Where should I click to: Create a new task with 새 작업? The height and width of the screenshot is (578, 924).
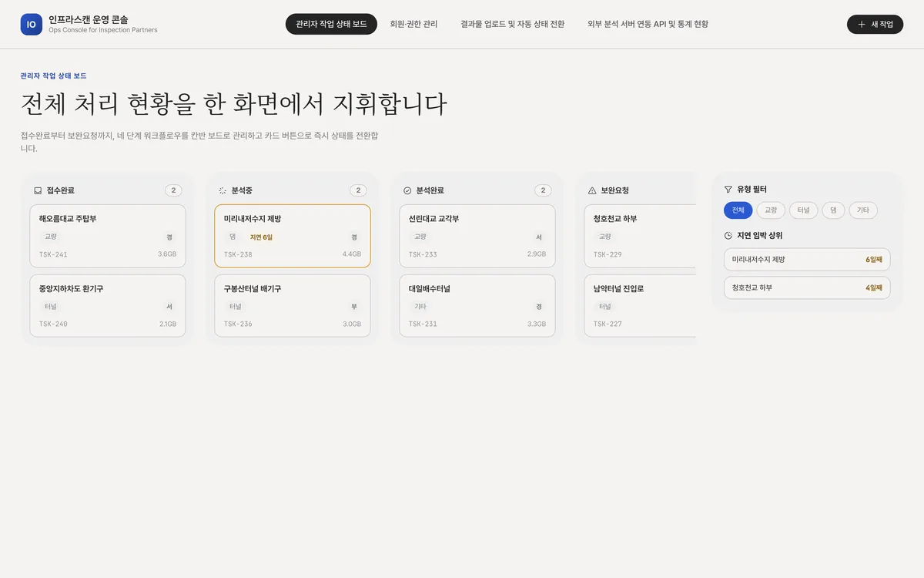point(875,24)
